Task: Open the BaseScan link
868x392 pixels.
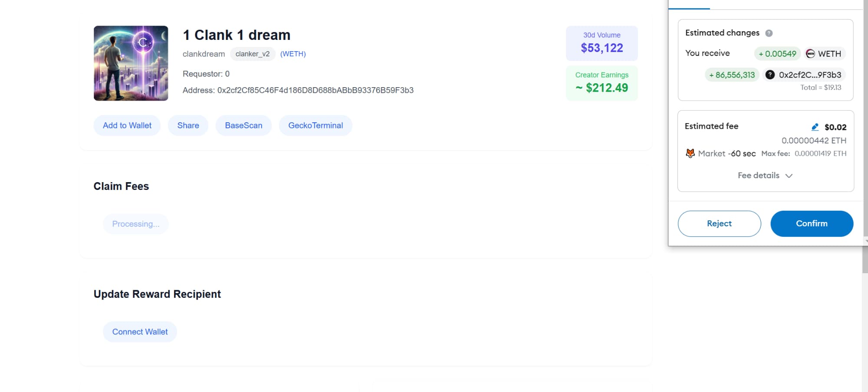Action: tap(243, 125)
